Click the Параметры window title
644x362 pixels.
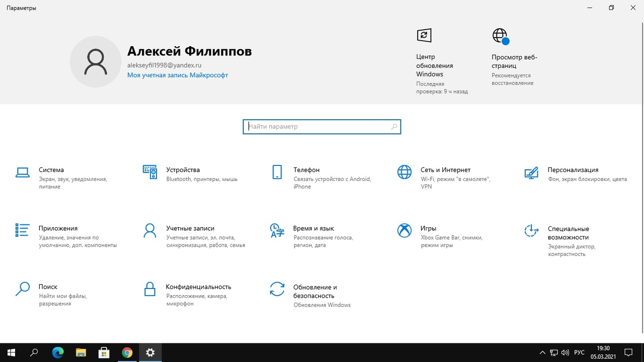[x=21, y=8]
